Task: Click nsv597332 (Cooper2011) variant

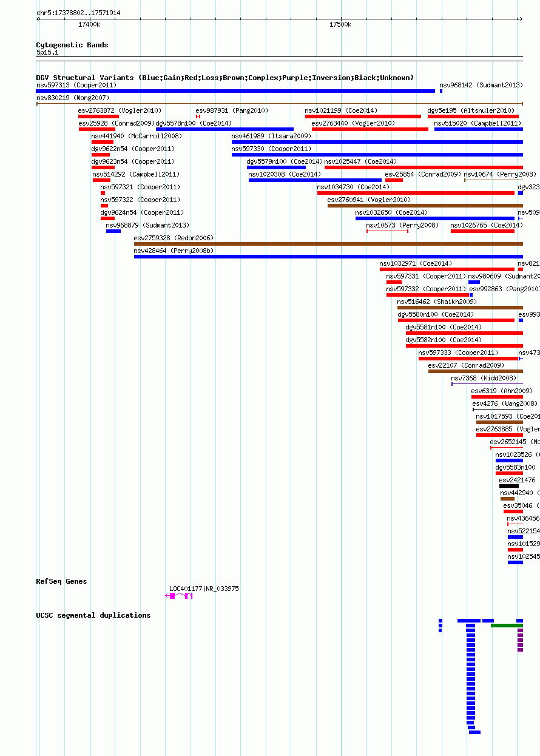Action: tap(428, 295)
